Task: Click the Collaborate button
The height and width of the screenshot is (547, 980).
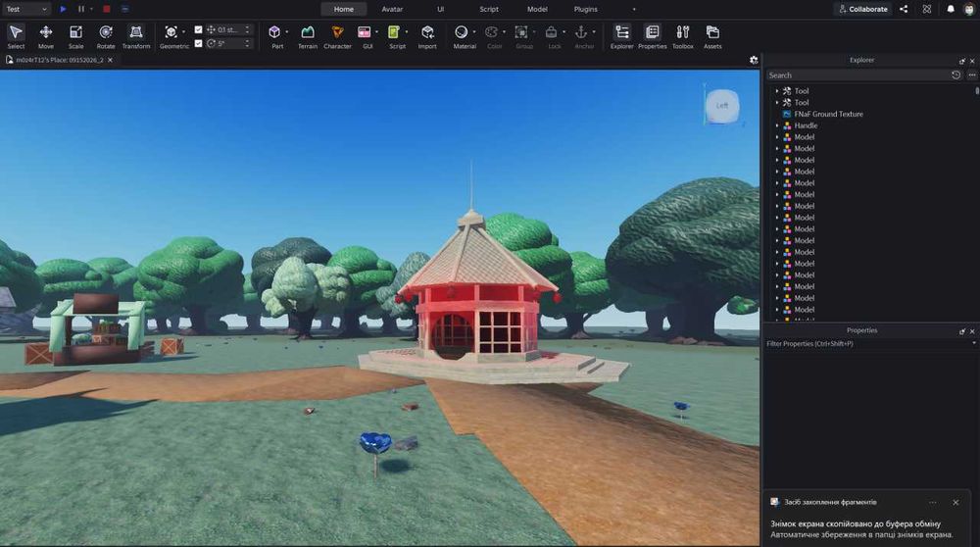Action: pyautogui.click(x=862, y=9)
